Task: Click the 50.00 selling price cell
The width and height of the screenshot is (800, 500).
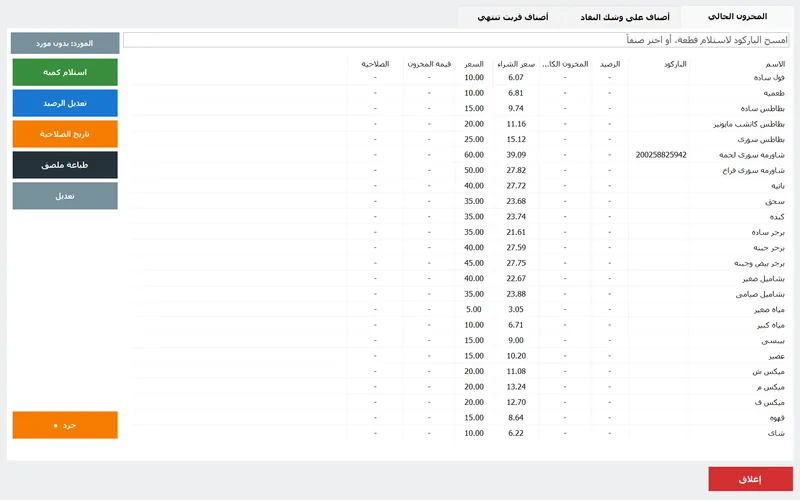Action: coord(474,170)
